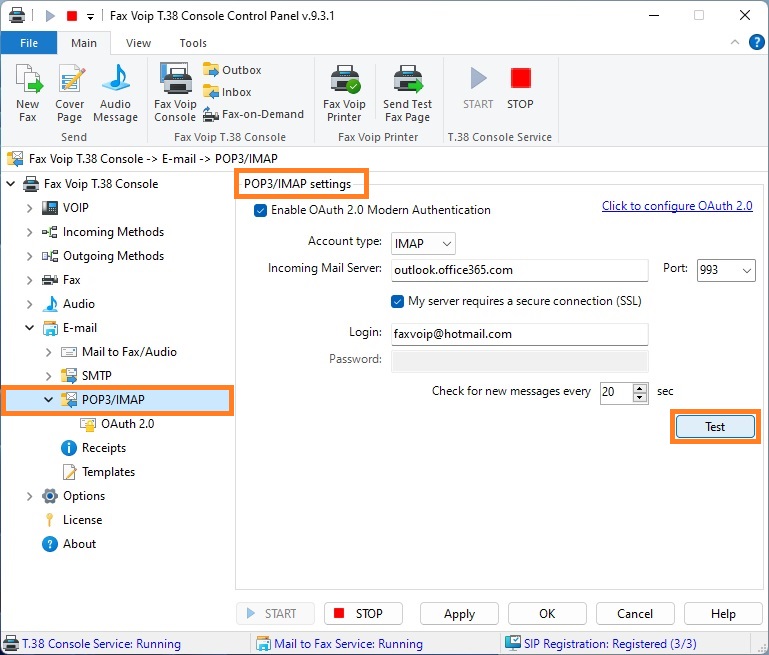Click the Cancel button
769x655 pixels.
pos(635,614)
